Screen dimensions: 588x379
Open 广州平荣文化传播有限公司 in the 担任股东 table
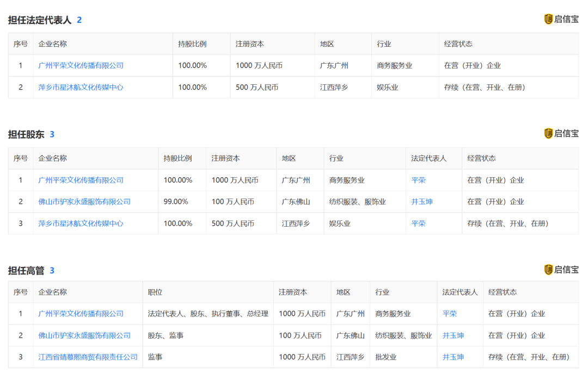pos(81,180)
